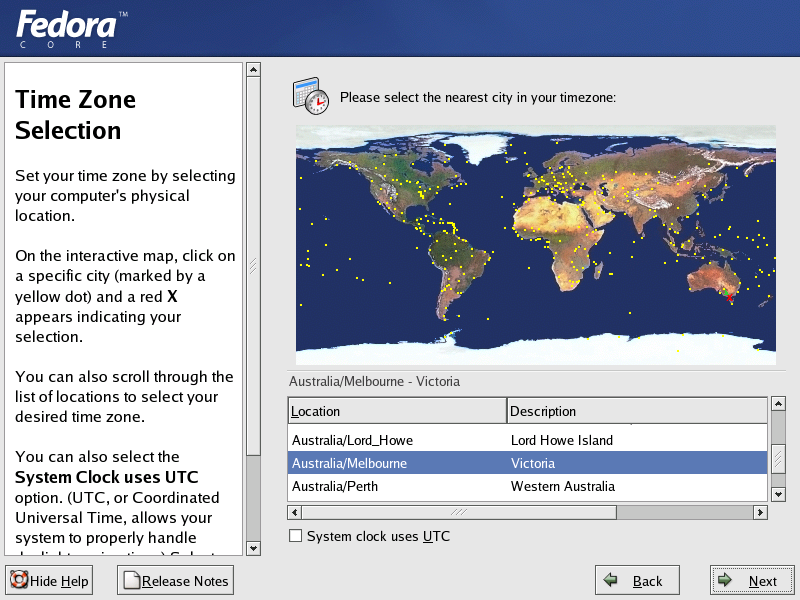Click help panel scroll down arrow
Image resolution: width=800 pixels, height=600 pixels.
tap(254, 548)
